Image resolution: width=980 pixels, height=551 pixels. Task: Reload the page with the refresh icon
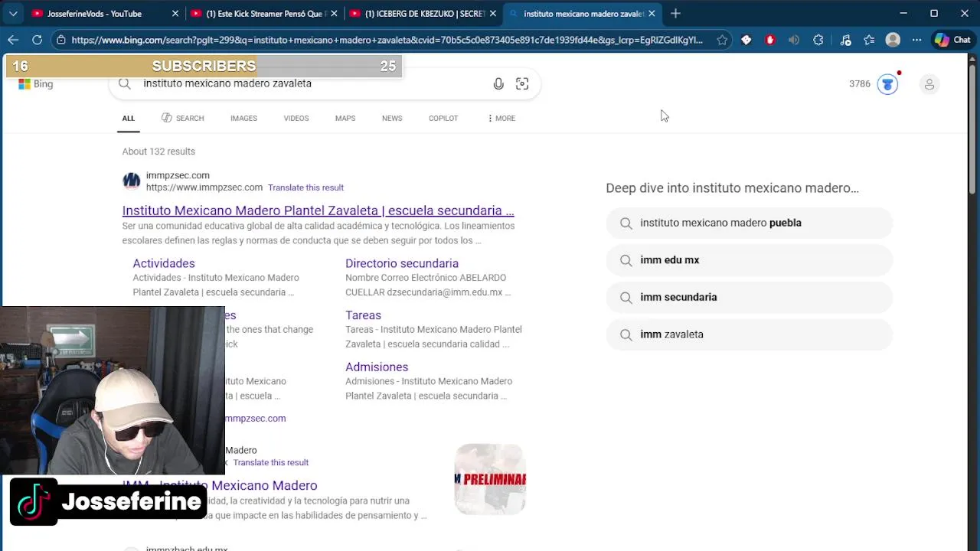[37, 40]
